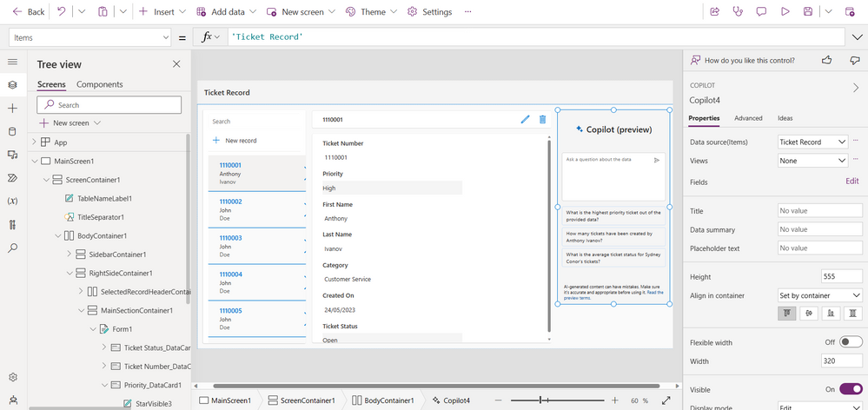Collapse the MainScreen1 tree node
Image resolution: width=868 pixels, height=410 pixels.
[34, 161]
